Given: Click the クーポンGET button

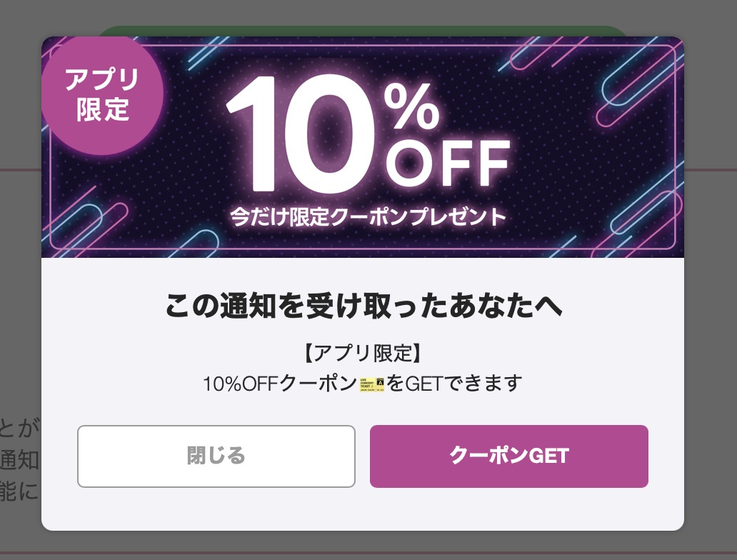Looking at the screenshot, I should [508, 456].
